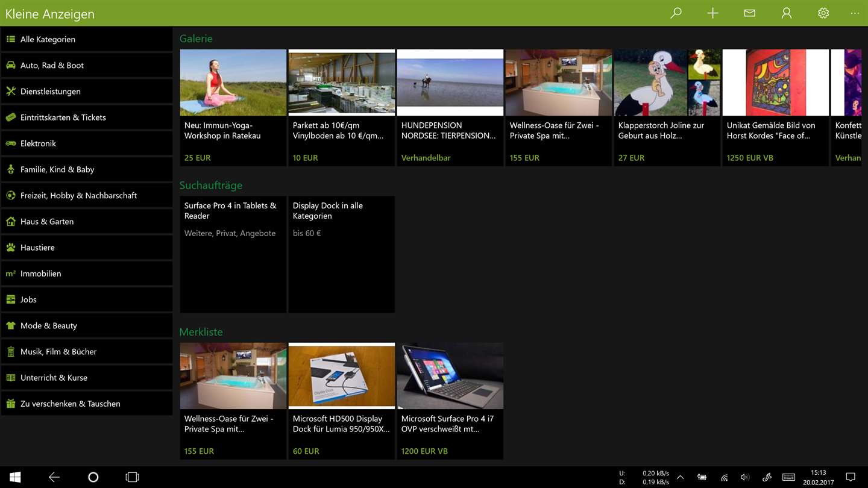Screen dimensions: 868x488
Task: Open the Klapperstorch Joline stork photo
Action: click(667, 83)
